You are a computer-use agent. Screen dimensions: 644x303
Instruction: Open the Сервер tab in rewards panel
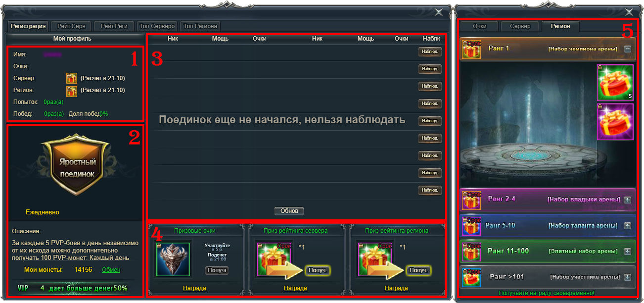tap(520, 26)
